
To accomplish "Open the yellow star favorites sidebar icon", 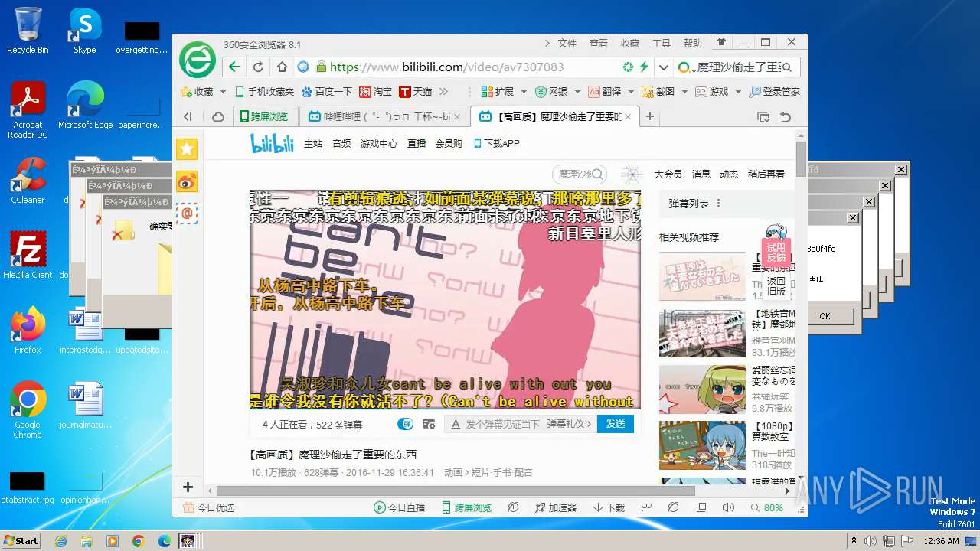I will pyautogui.click(x=187, y=149).
